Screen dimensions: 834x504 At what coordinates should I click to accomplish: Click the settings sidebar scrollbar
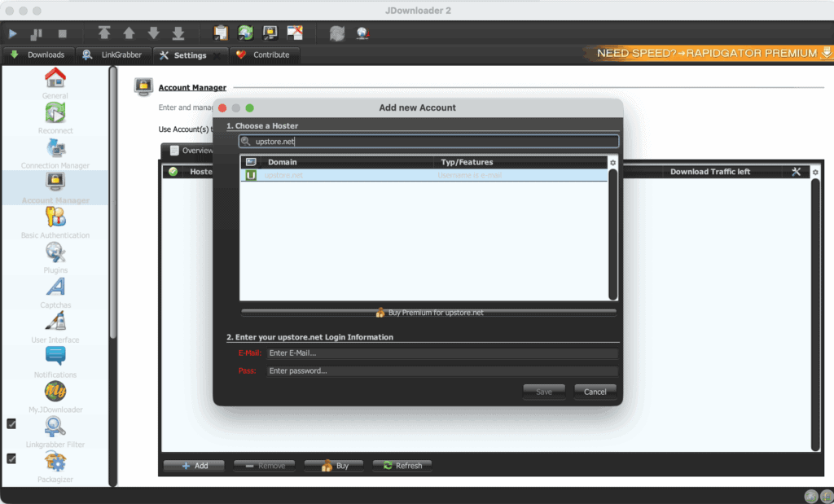pyautogui.click(x=112, y=202)
